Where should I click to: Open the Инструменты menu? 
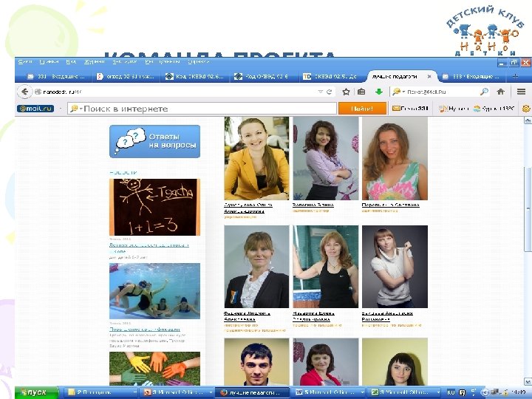point(162,62)
